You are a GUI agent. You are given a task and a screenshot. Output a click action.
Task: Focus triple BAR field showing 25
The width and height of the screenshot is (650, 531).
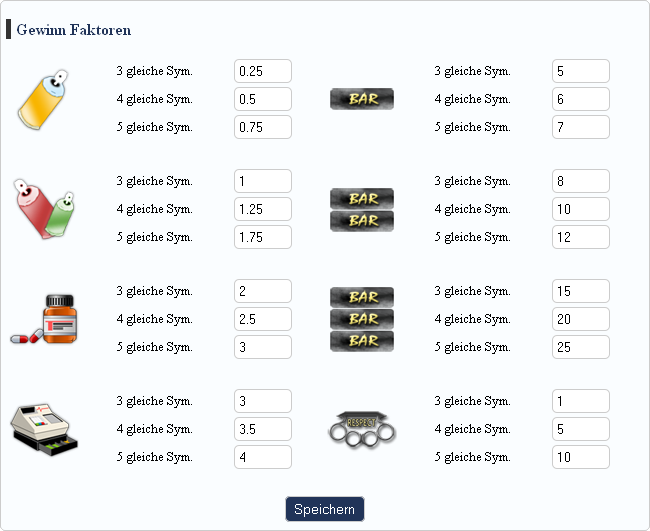[581, 347]
